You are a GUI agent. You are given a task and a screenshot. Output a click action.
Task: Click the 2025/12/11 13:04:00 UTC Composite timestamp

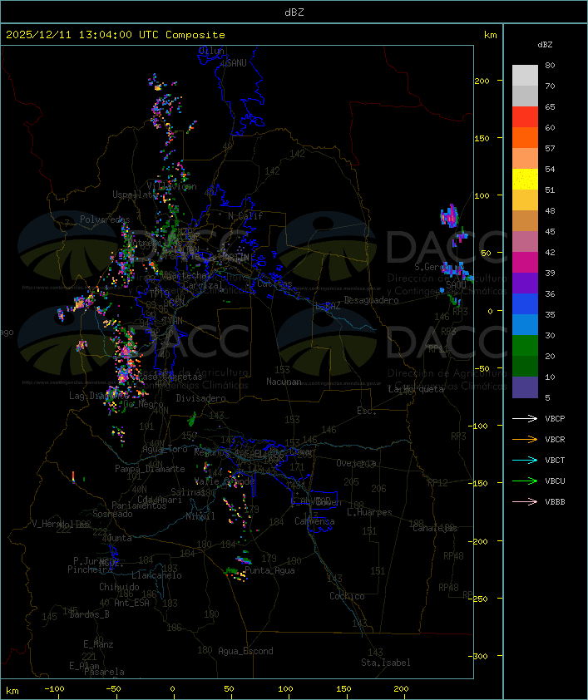[x=116, y=35]
